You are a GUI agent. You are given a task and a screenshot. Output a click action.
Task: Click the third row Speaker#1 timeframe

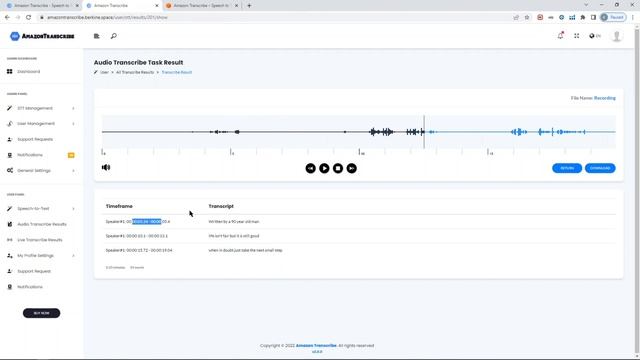coord(139,250)
